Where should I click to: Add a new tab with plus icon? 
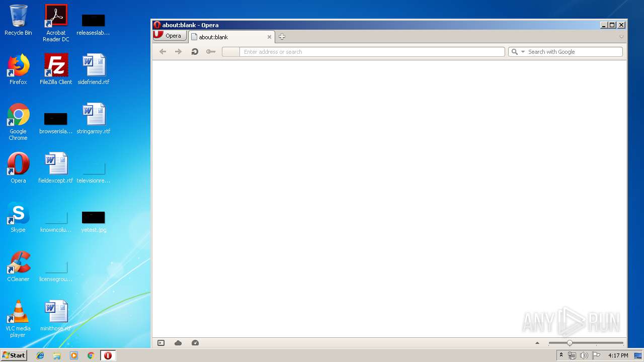pyautogui.click(x=282, y=36)
